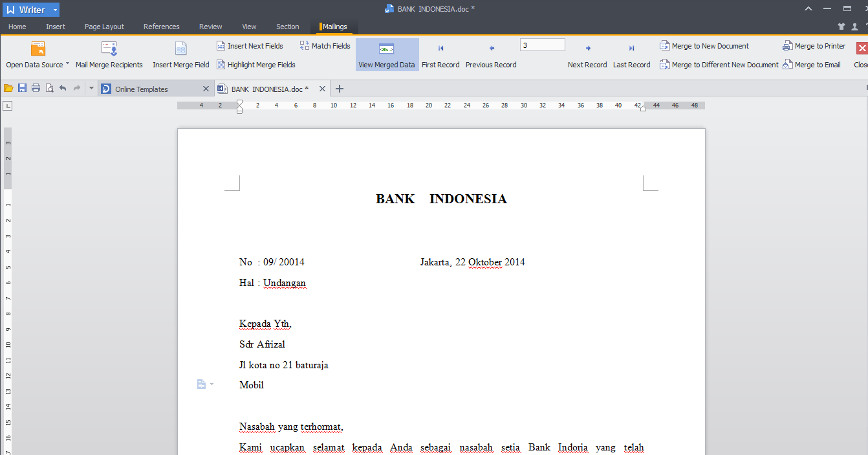Switch to the Home ribbon tab
The height and width of the screenshot is (455, 868).
coord(17,27)
